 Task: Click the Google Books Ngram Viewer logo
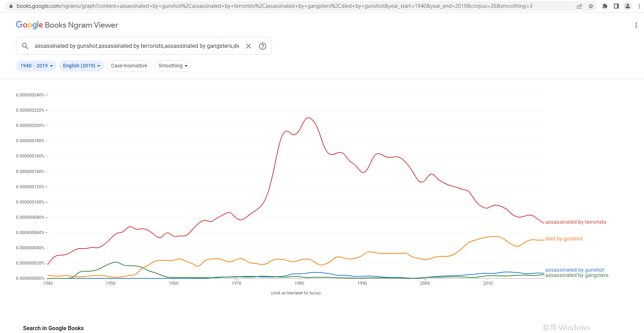(x=67, y=25)
